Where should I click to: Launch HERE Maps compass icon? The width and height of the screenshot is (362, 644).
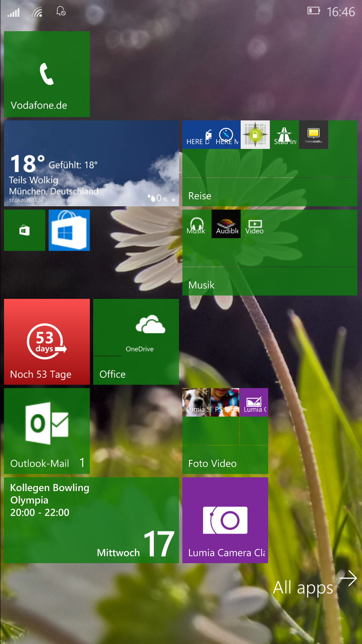pyautogui.click(x=226, y=135)
